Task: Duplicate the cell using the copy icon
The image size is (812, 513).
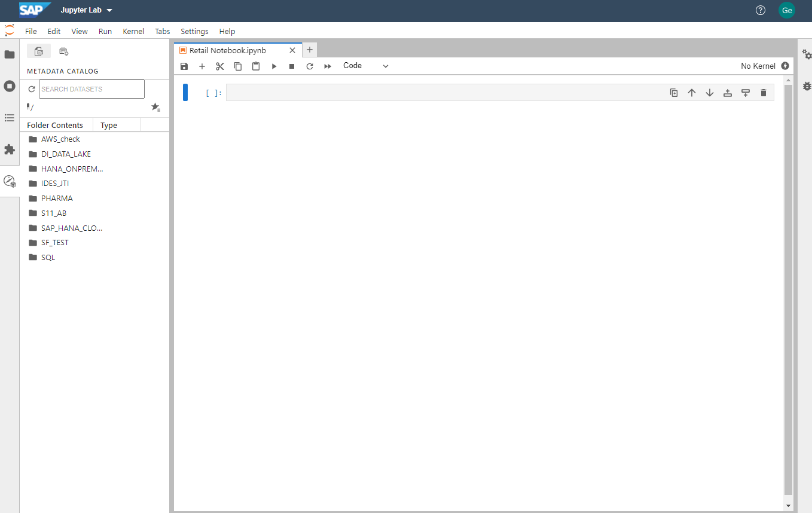Action: [x=674, y=93]
